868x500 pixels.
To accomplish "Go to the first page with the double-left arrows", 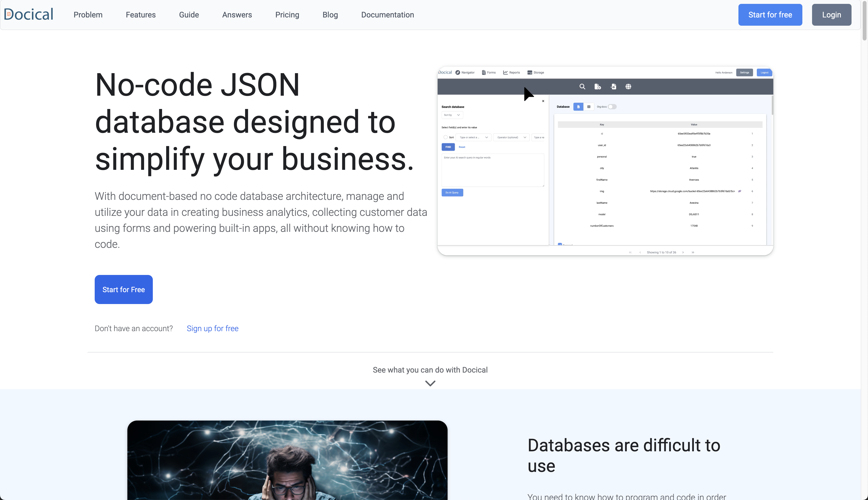I will pos(630,252).
